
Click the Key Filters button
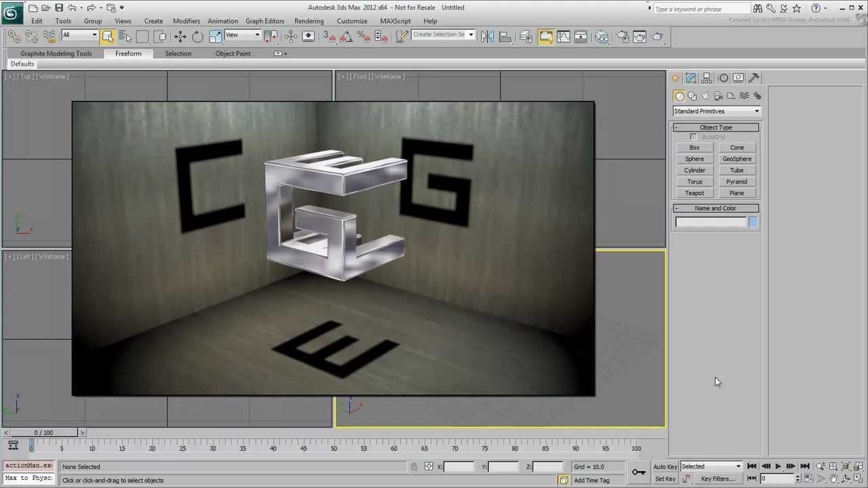pyautogui.click(x=717, y=479)
